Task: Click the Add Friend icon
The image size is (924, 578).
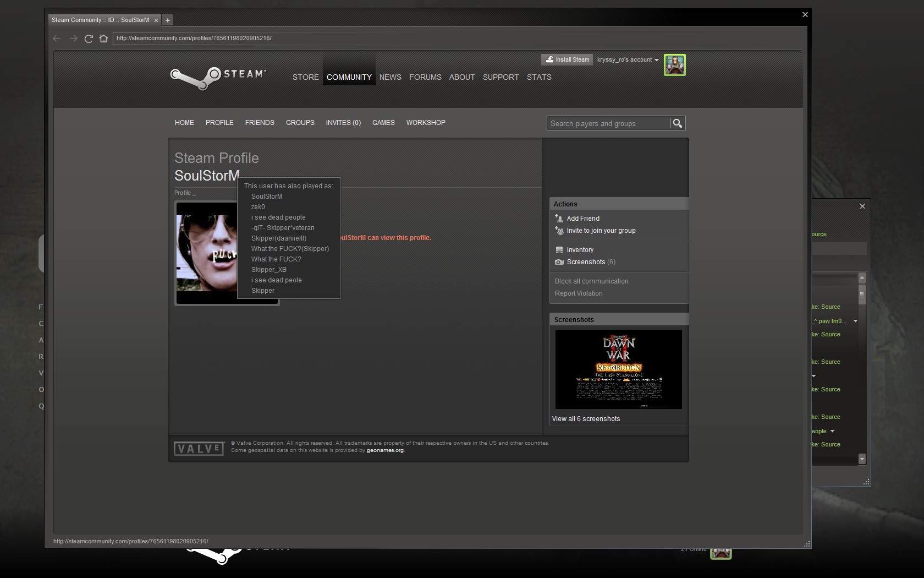Action: click(559, 219)
